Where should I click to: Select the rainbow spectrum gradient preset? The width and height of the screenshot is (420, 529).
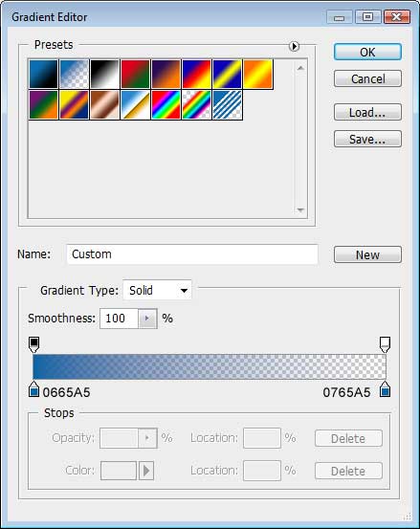166,105
